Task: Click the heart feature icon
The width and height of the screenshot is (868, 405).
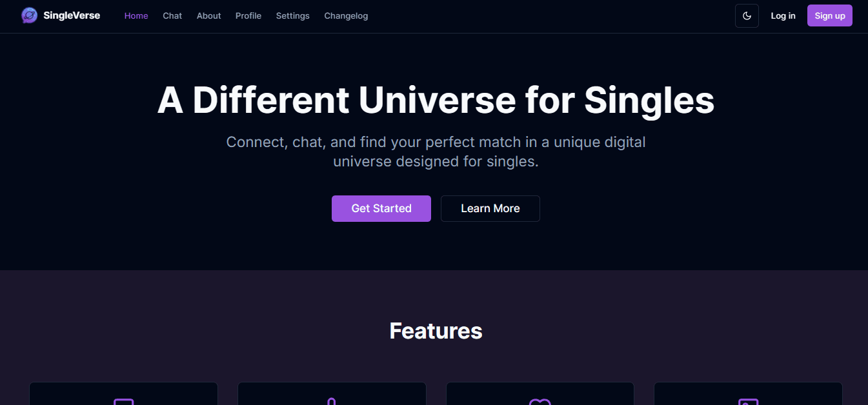Action: [540, 402]
